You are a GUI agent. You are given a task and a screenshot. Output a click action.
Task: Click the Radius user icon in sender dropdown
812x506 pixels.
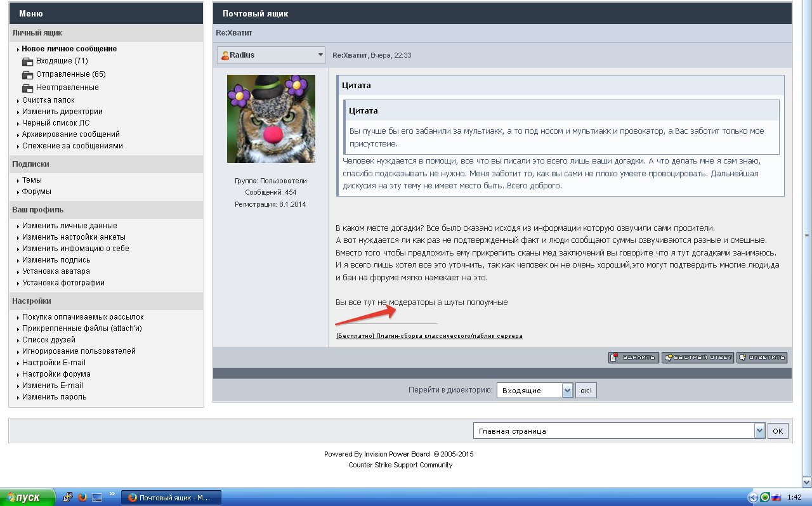tap(225, 56)
